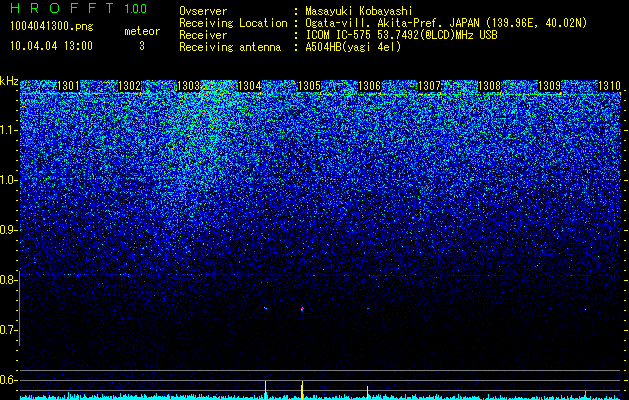Click the bright meteor echo below 1305

(302, 309)
